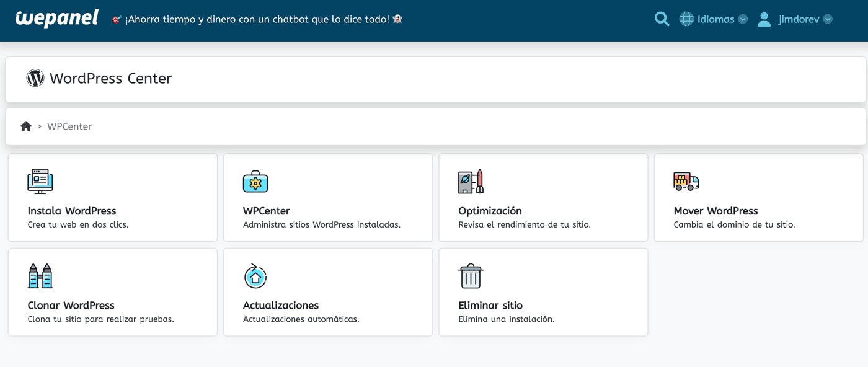Click "Actualizaciones automáticas." description text
Viewport: 868px width, 367px height.
click(x=301, y=319)
